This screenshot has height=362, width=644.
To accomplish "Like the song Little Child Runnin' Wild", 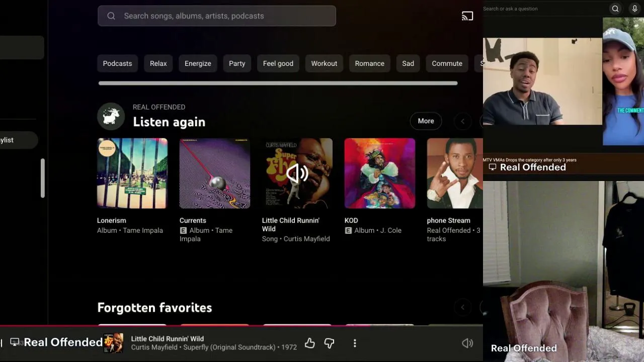I will pyautogui.click(x=309, y=343).
